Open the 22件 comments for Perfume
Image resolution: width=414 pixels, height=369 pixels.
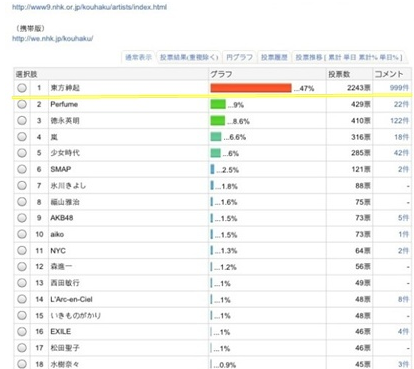tap(401, 104)
